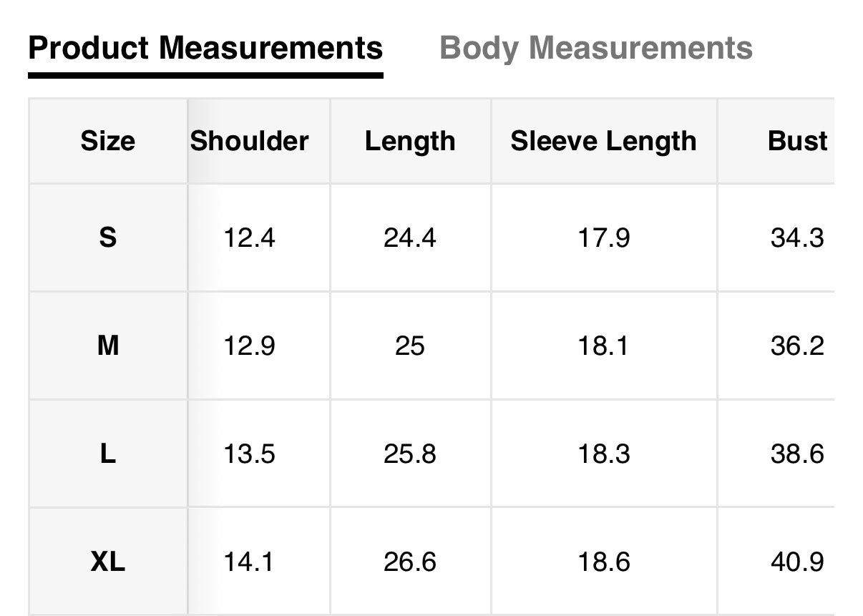Click shoulder value 12.4 for size S
This screenshot has width=863, height=616.
click(x=249, y=238)
